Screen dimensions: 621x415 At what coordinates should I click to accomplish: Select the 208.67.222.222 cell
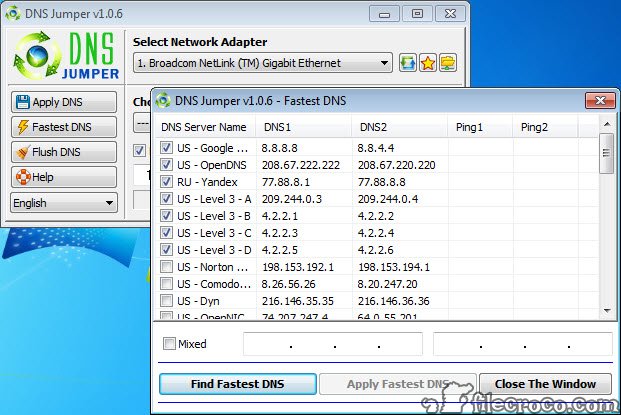tap(301, 165)
